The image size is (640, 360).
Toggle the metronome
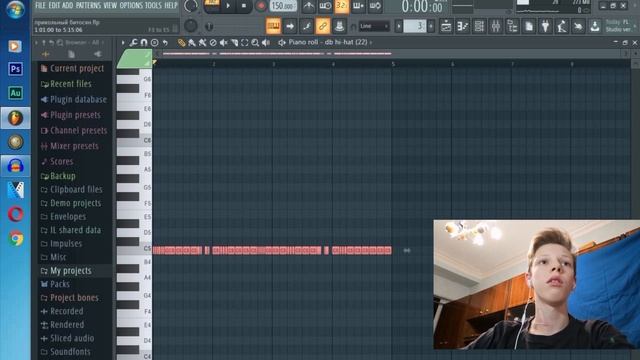click(x=309, y=6)
